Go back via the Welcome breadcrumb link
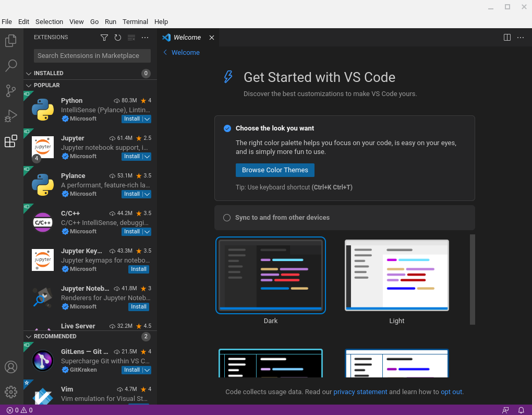 pos(186,52)
